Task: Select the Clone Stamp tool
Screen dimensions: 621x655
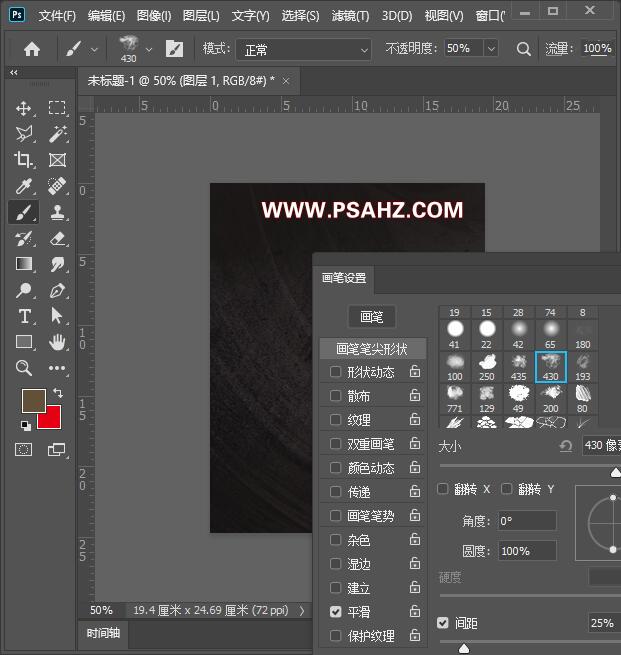Action: click(57, 212)
